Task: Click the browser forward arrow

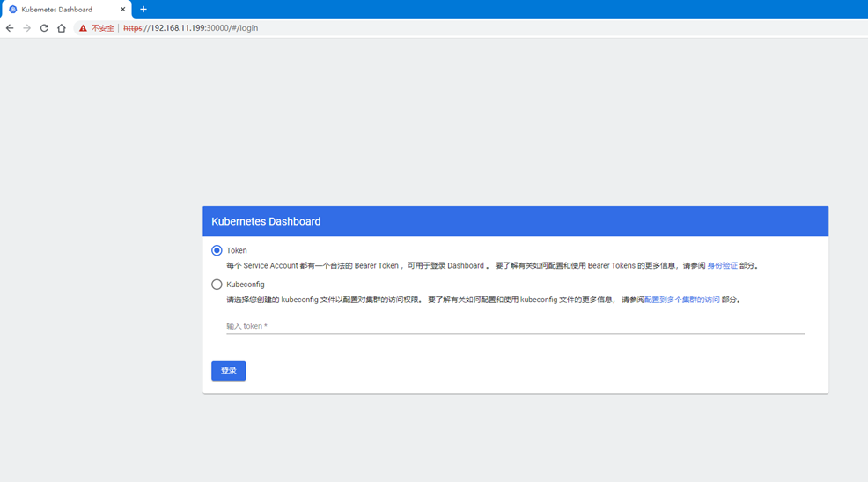Action: 26,28
